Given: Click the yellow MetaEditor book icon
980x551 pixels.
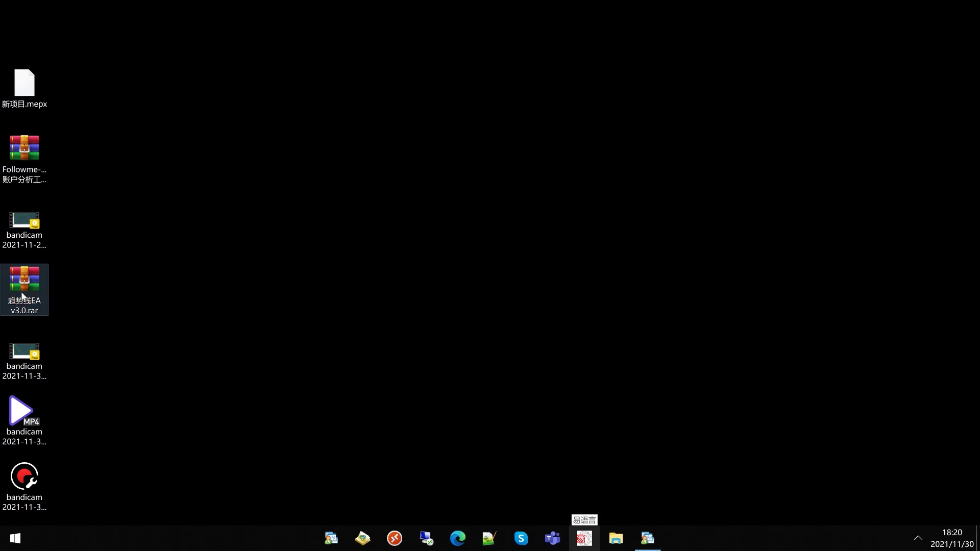Looking at the screenshot, I should click(362, 538).
